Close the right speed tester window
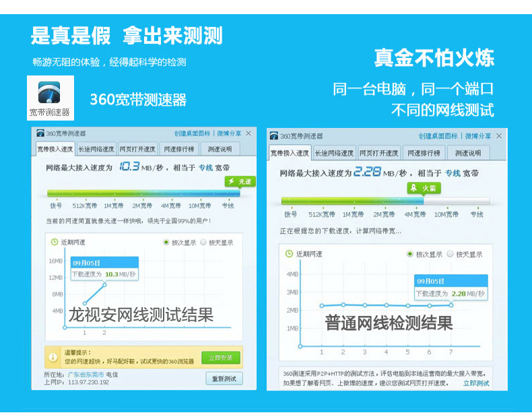This screenshot has width=532, height=415. [499, 136]
